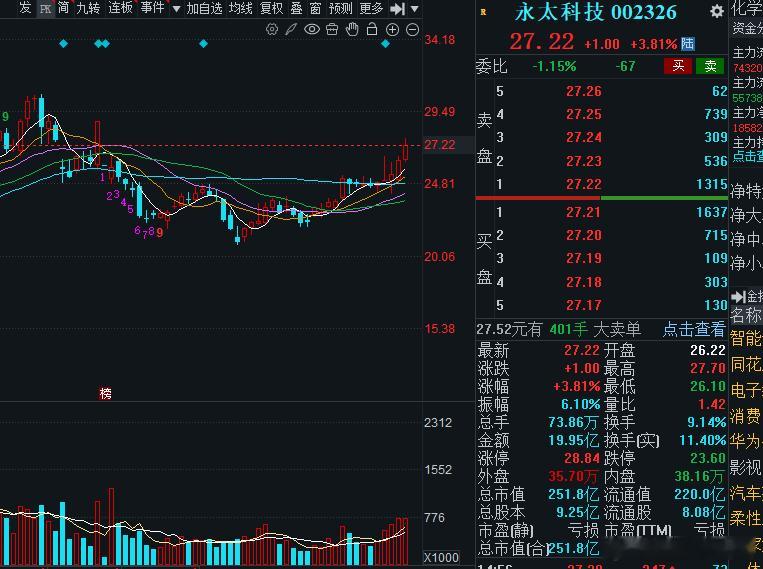The image size is (763, 569).
Task: Zoom out with the minus circle icon
Action: click(x=412, y=30)
